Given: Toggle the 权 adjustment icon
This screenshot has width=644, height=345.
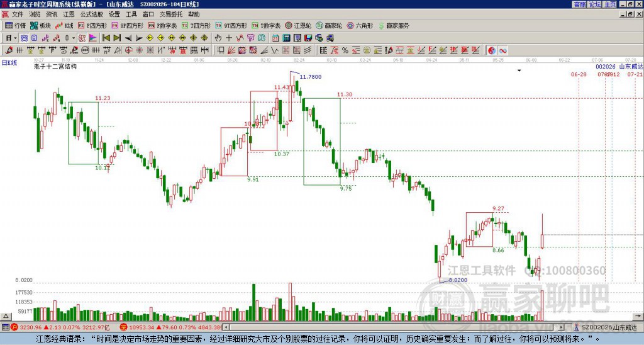Looking at the screenshot, I should point(82,38).
